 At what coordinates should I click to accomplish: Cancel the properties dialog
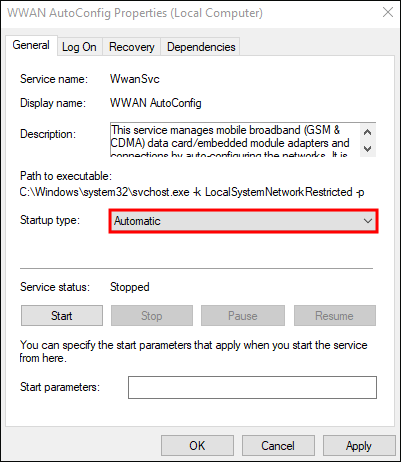coord(278,446)
